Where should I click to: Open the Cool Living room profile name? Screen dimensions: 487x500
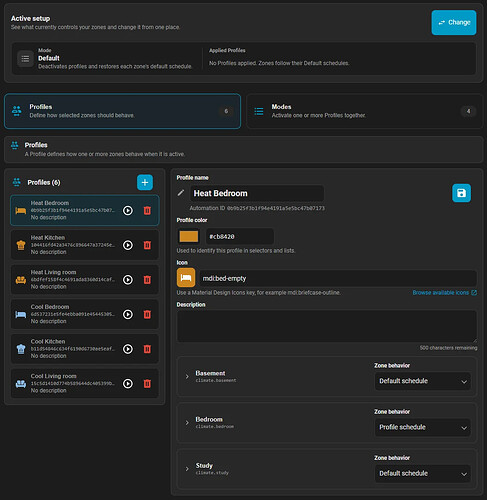53,376
